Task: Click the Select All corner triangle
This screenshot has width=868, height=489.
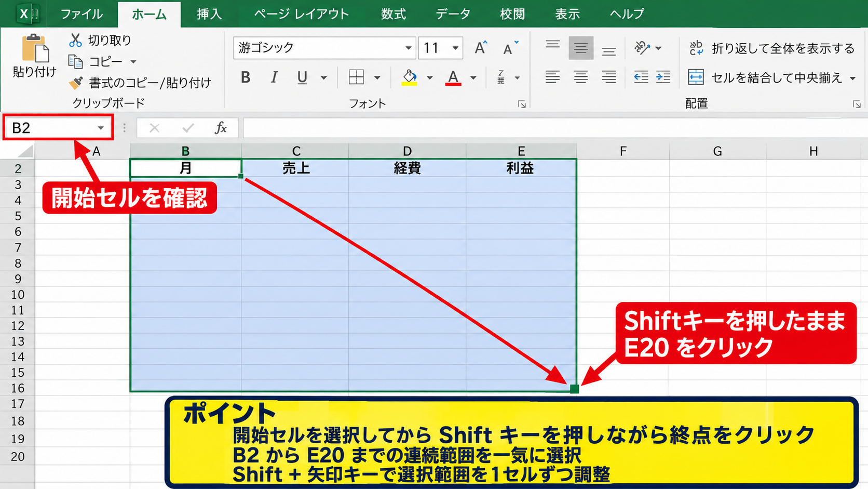Action: coord(25,151)
